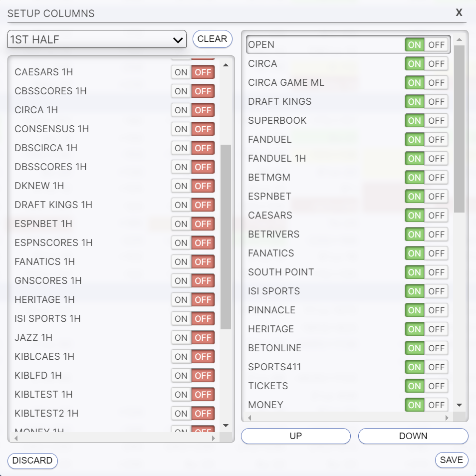Disable HERITAGE column in active list
Screen dimensions: 476x476
click(x=436, y=329)
